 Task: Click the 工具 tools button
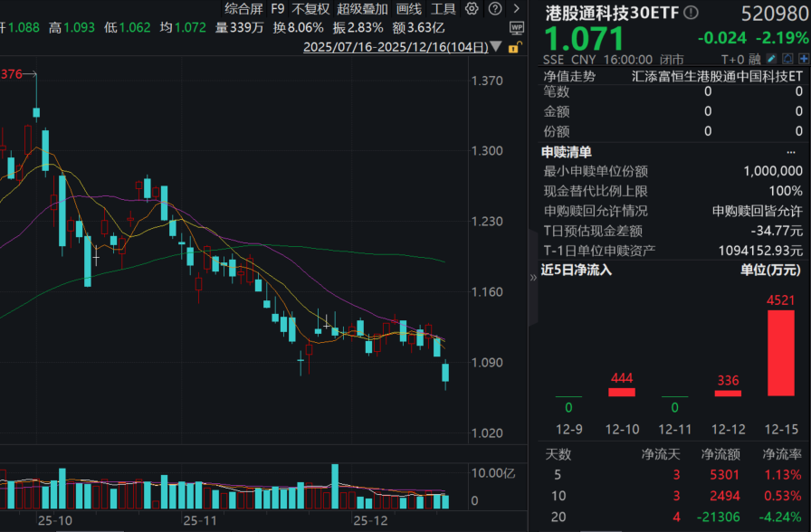coord(444,8)
